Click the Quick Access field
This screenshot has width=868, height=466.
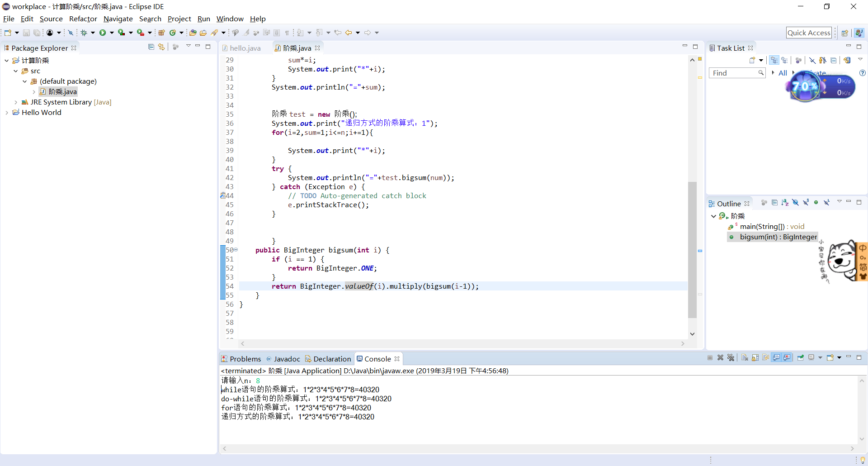point(809,33)
